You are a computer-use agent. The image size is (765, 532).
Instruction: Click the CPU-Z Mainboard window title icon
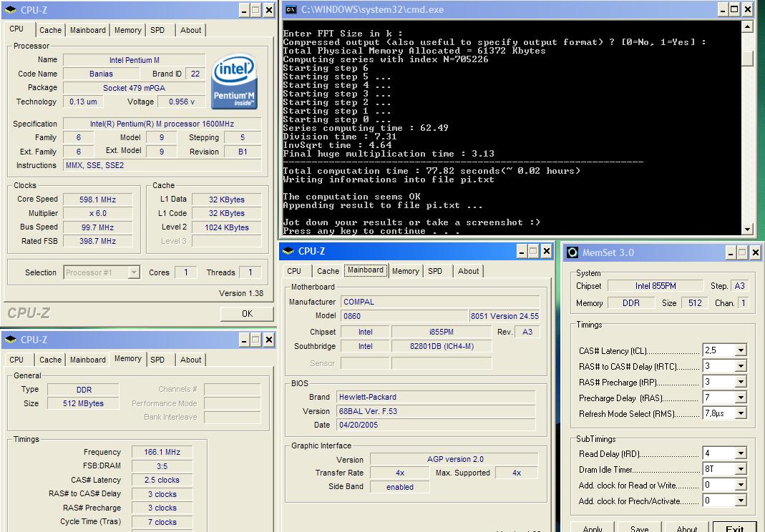[x=288, y=251]
